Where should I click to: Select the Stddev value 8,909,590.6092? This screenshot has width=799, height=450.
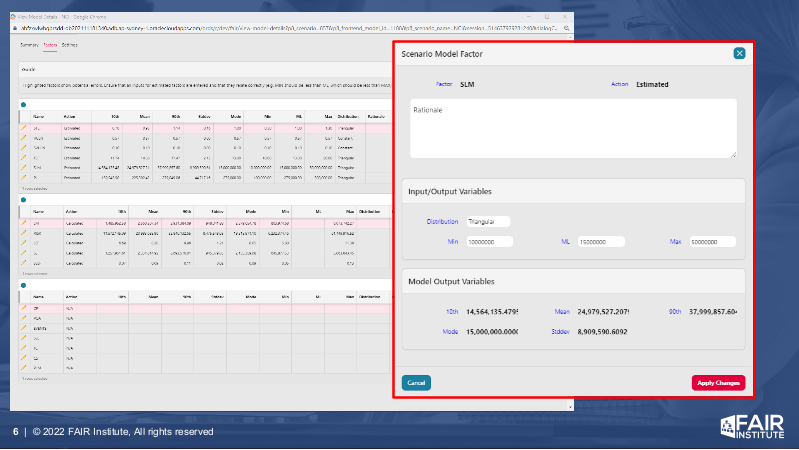pyautogui.click(x=602, y=332)
